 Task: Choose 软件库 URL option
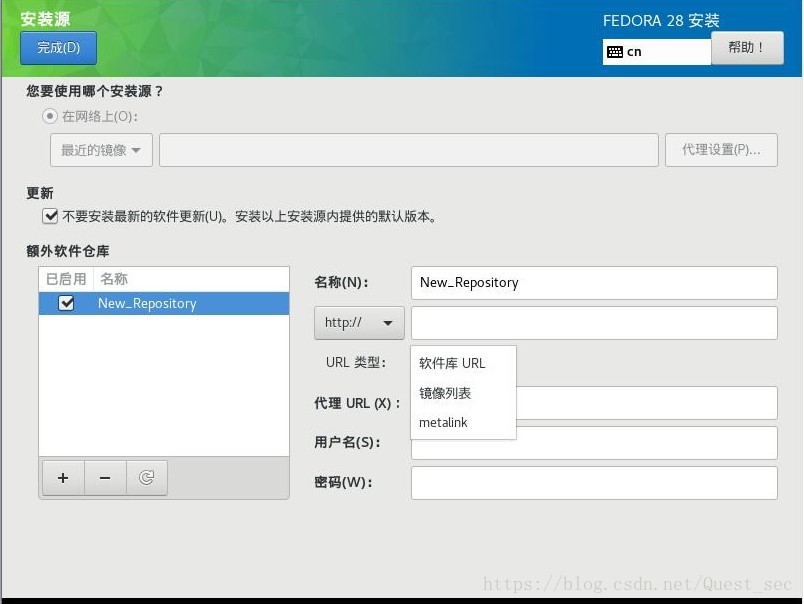463,363
